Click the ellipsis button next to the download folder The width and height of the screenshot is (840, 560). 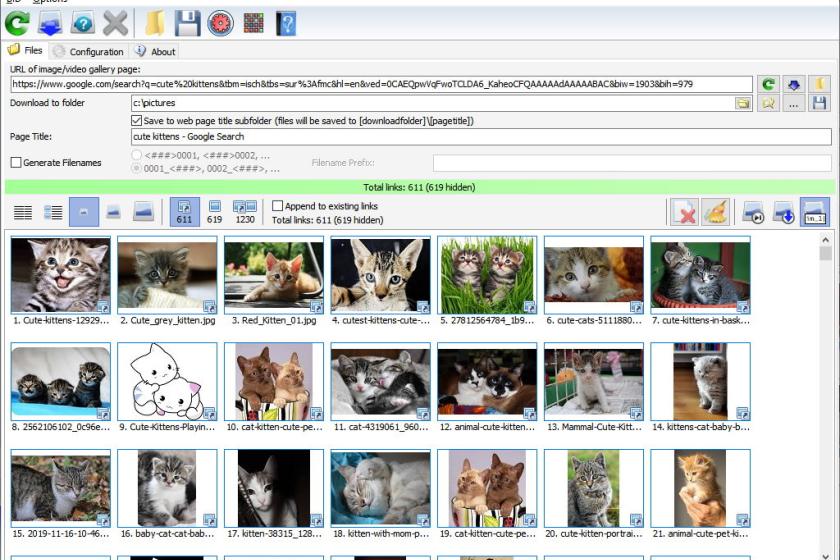click(x=794, y=103)
